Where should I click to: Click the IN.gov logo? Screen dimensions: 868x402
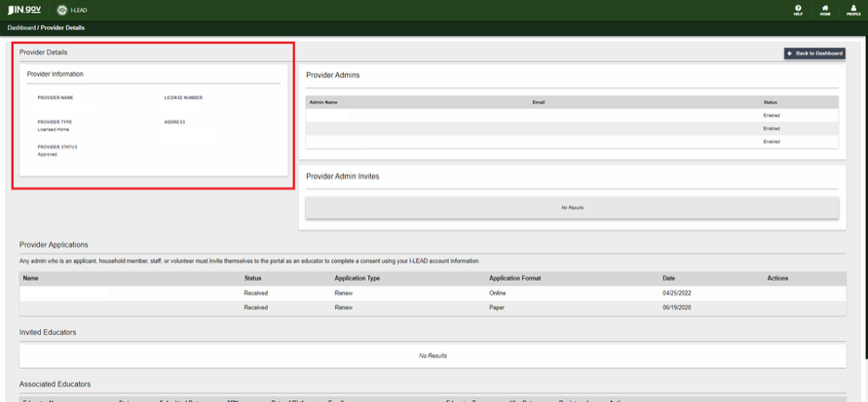[x=24, y=10]
